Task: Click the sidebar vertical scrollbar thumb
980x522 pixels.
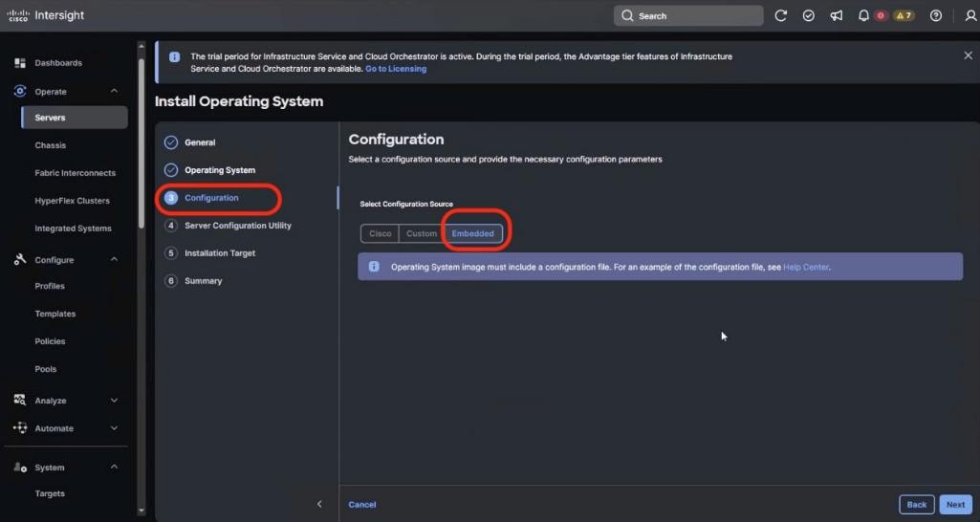Action: pos(142,143)
